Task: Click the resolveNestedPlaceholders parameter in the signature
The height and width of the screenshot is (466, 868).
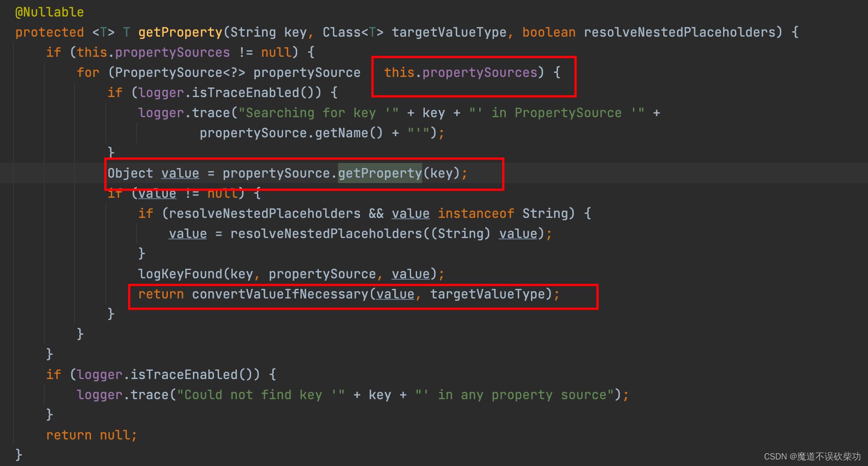Action: pos(680,33)
